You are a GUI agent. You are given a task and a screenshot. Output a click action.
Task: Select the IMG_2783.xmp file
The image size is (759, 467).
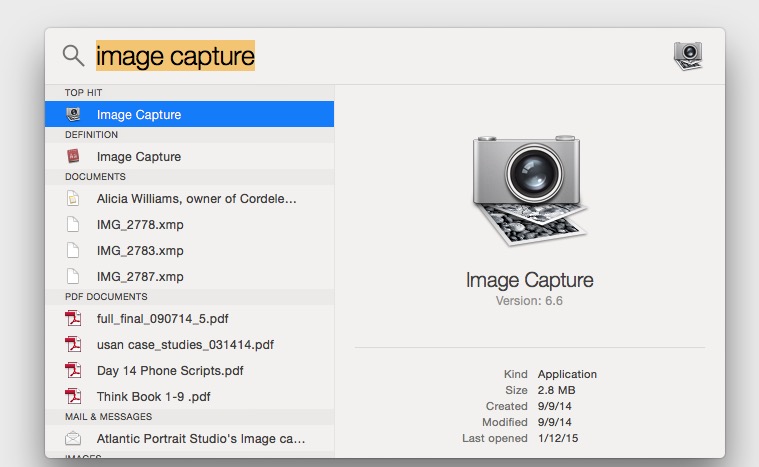pyautogui.click(x=189, y=251)
